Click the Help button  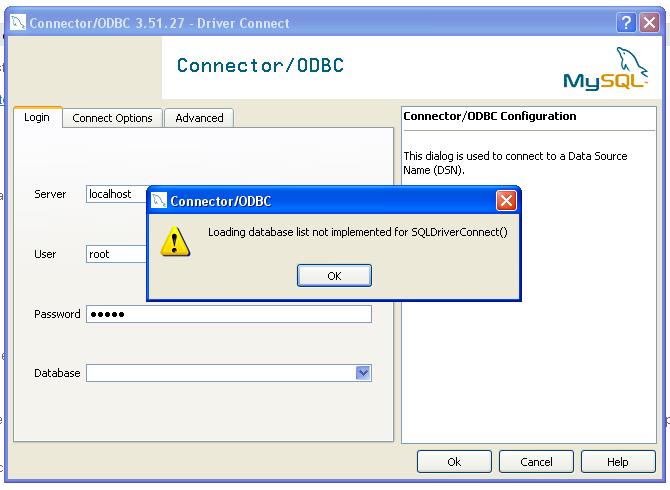(617, 462)
